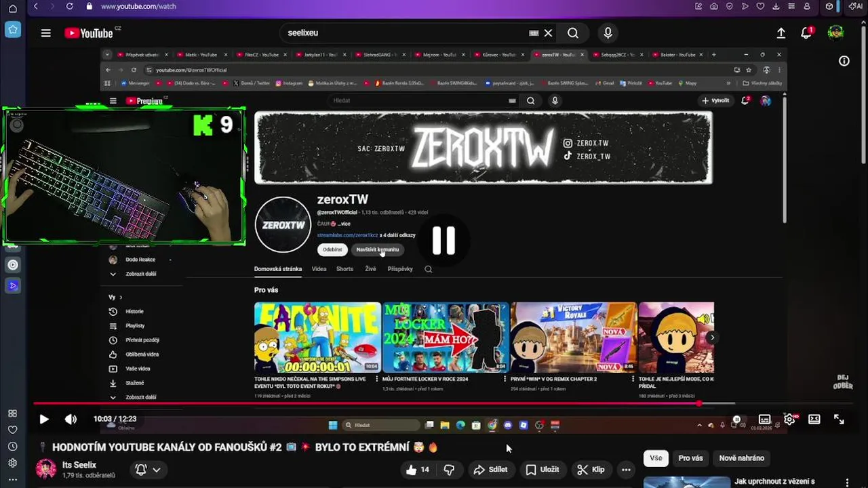Open recommended video 'Jak uprchnout z vězení s'

774,482
